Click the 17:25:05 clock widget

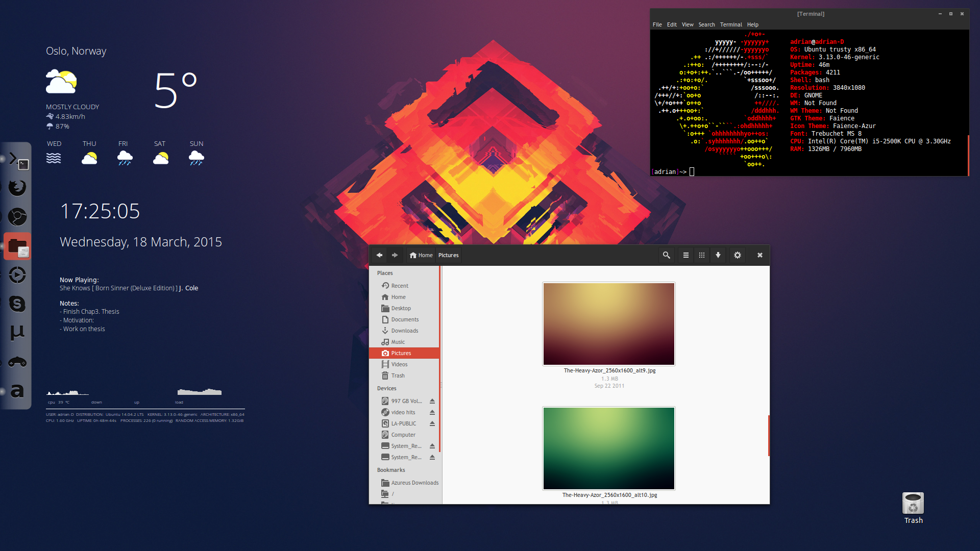(x=100, y=211)
